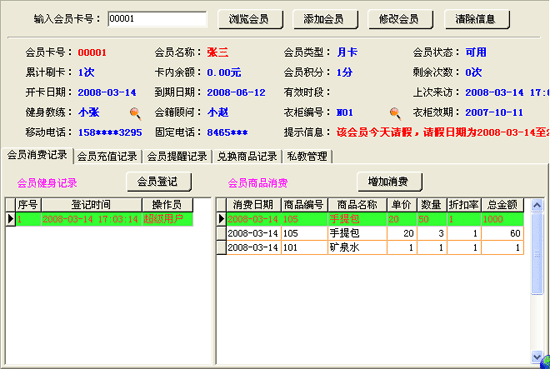Click the 登记时间 column header
Viewport: 550px width, 369px height.
(x=92, y=205)
